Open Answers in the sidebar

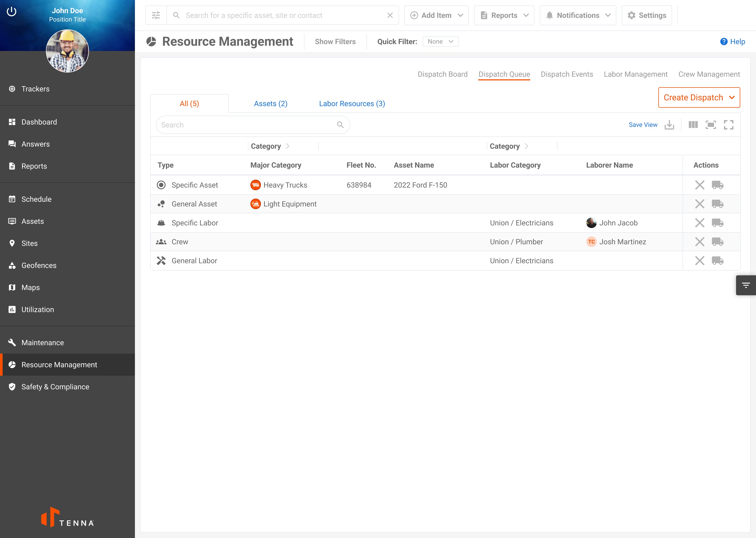pos(67,144)
